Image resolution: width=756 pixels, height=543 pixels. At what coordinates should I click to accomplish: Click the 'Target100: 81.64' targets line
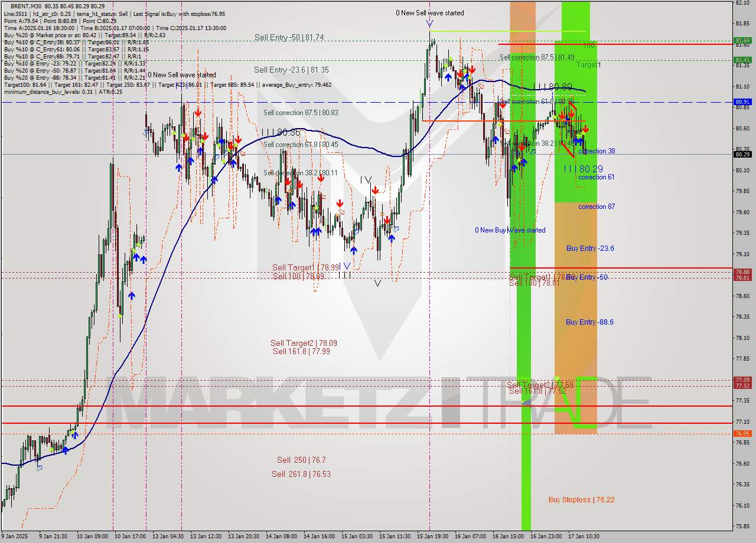pos(167,84)
